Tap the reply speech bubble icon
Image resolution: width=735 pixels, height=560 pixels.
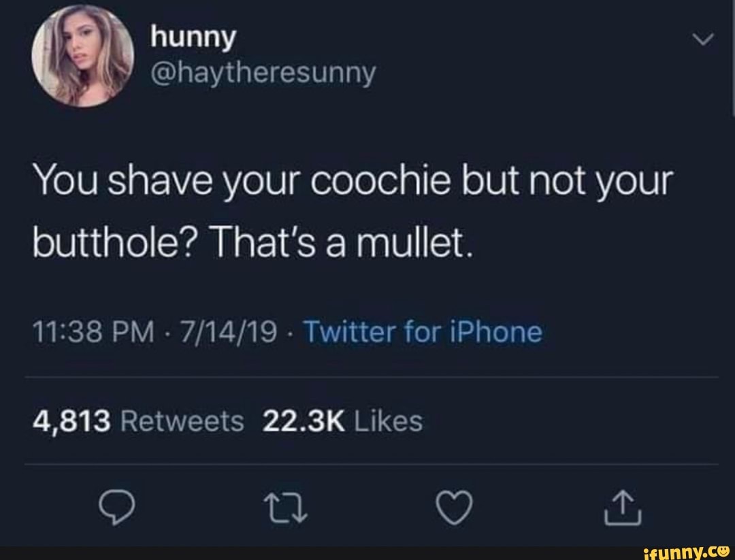[117, 508]
